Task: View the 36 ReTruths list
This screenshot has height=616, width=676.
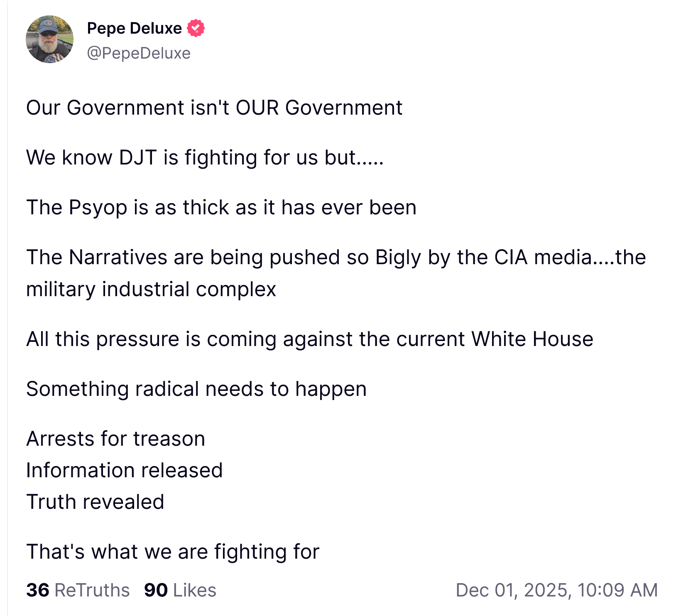Action: pyautogui.click(x=78, y=590)
